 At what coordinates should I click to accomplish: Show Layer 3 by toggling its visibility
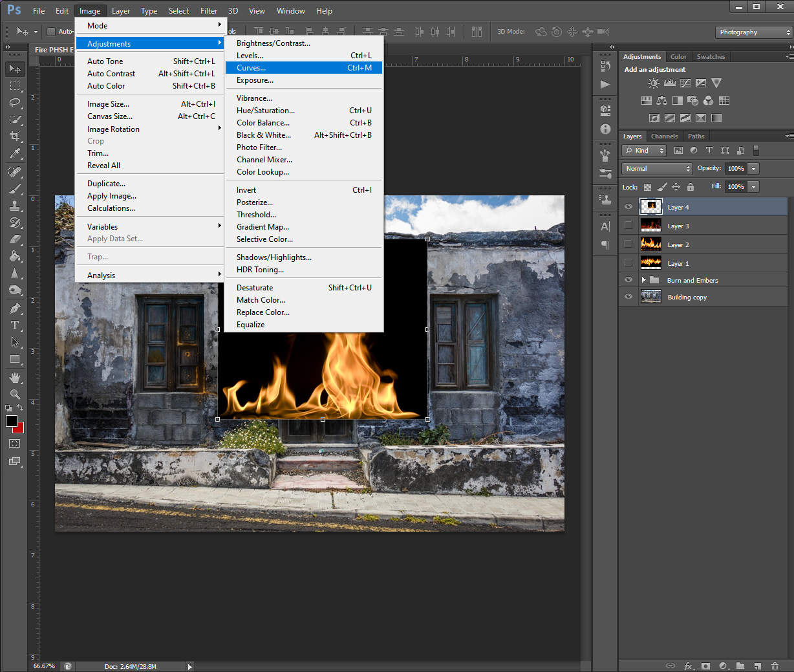click(x=628, y=226)
